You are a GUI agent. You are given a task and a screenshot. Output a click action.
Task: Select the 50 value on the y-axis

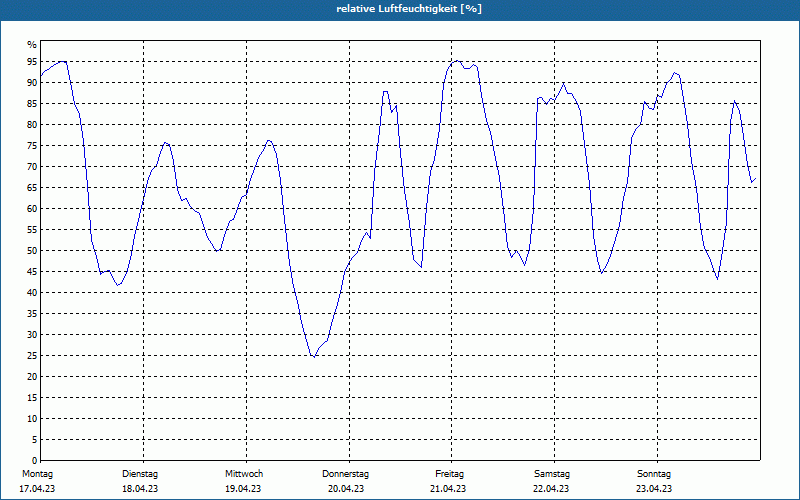(x=32, y=251)
